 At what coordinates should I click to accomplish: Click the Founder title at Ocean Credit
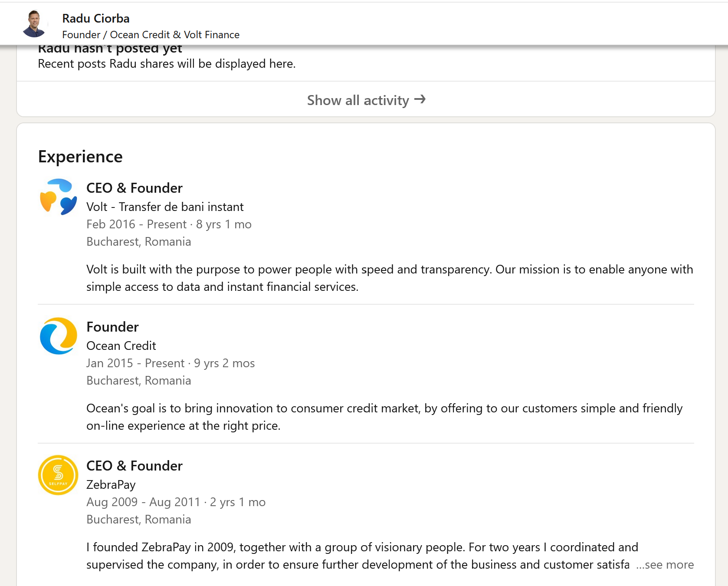pos(112,327)
